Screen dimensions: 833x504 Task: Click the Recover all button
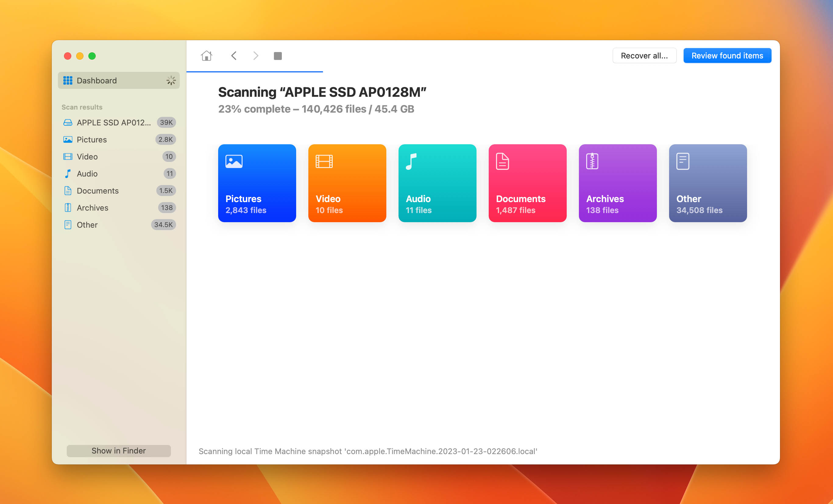(644, 55)
